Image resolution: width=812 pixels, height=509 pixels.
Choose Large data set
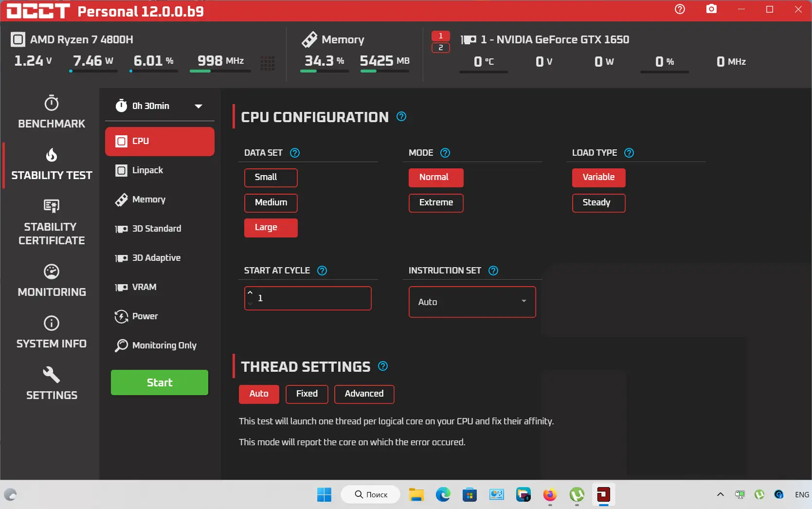(271, 228)
